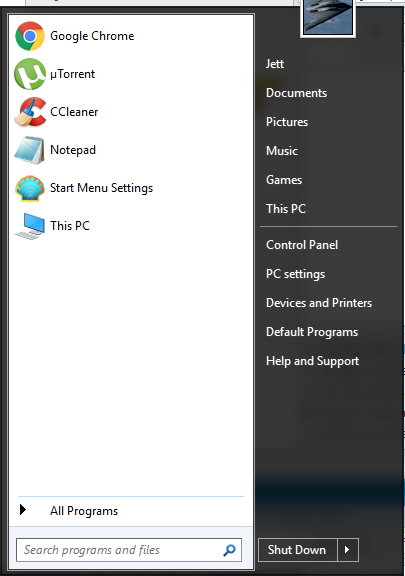Open the Games entry
405x576 pixels.
(284, 180)
